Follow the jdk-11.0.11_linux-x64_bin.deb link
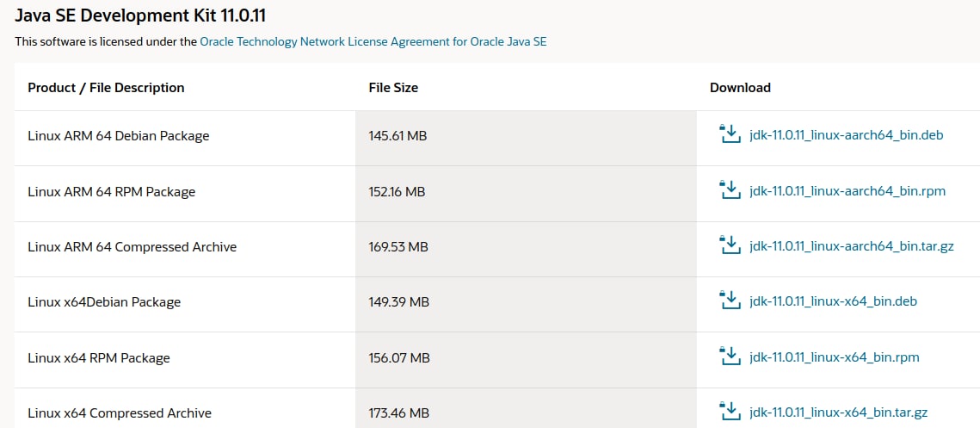Screen dimensions: 980x428 pyautogui.click(x=833, y=301)
